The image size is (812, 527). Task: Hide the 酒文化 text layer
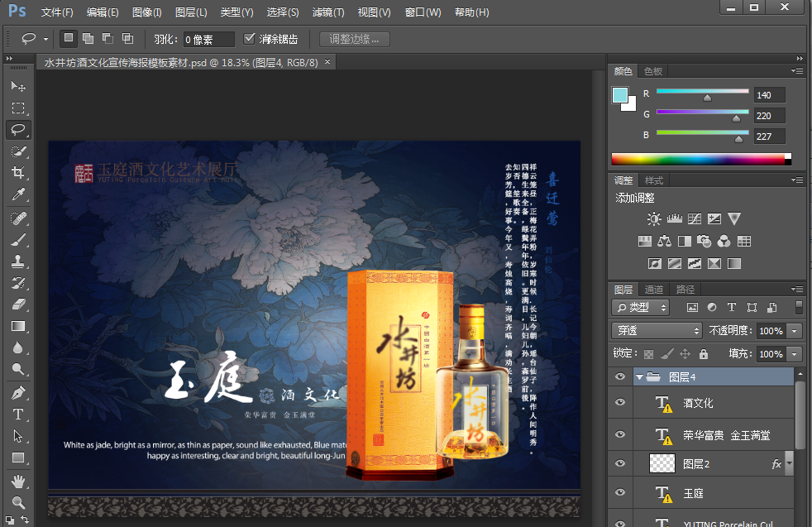point(620,403)
